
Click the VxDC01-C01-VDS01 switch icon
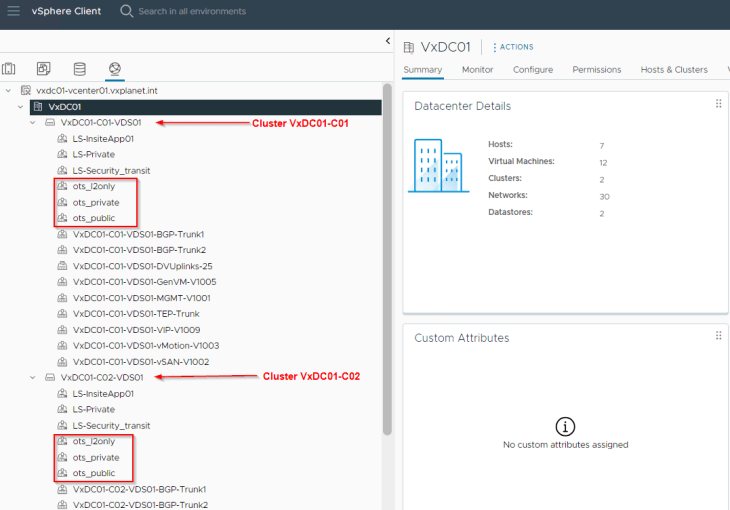point(50,122)
